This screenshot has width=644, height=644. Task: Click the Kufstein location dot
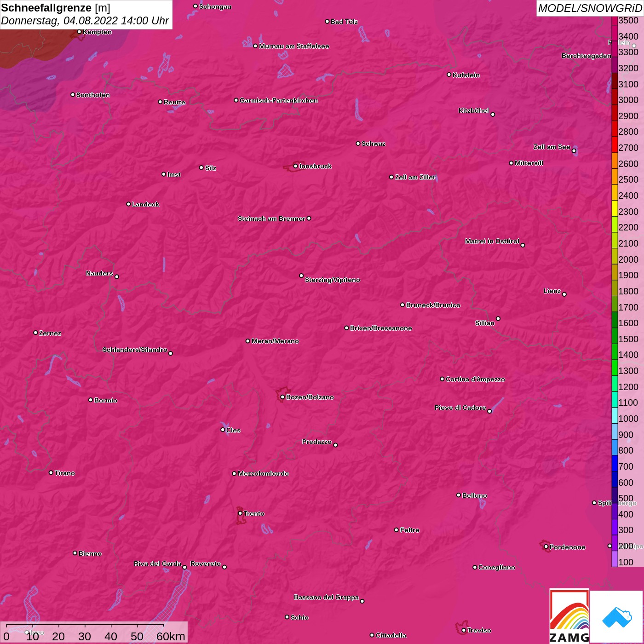point(449,75)
